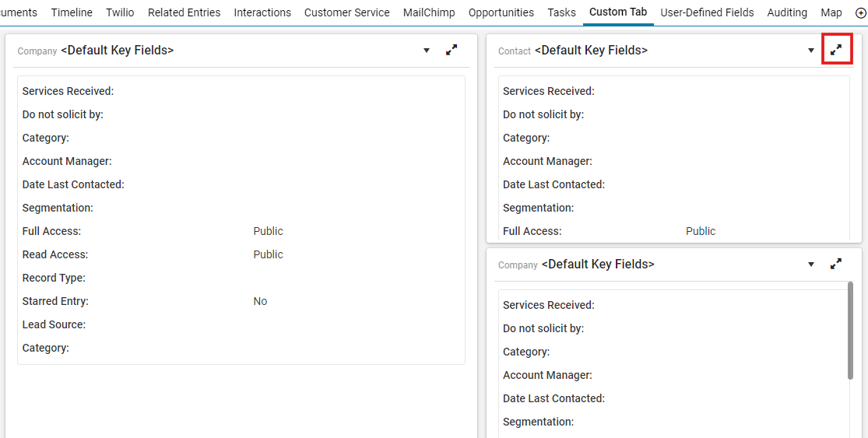The height and width of the screenshot is (438, 868).
Task: Click Services Received in lower-right Company panel
Action: point(549,305)
